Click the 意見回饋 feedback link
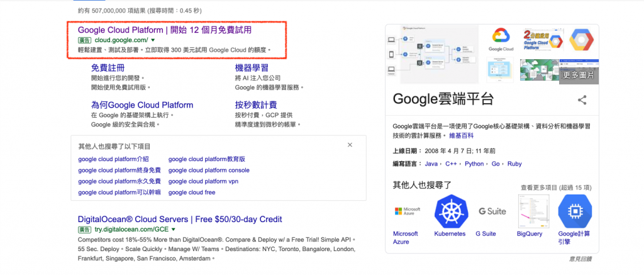Image resolution: width=644 pixels, height=275 pixels. (580, 259)
